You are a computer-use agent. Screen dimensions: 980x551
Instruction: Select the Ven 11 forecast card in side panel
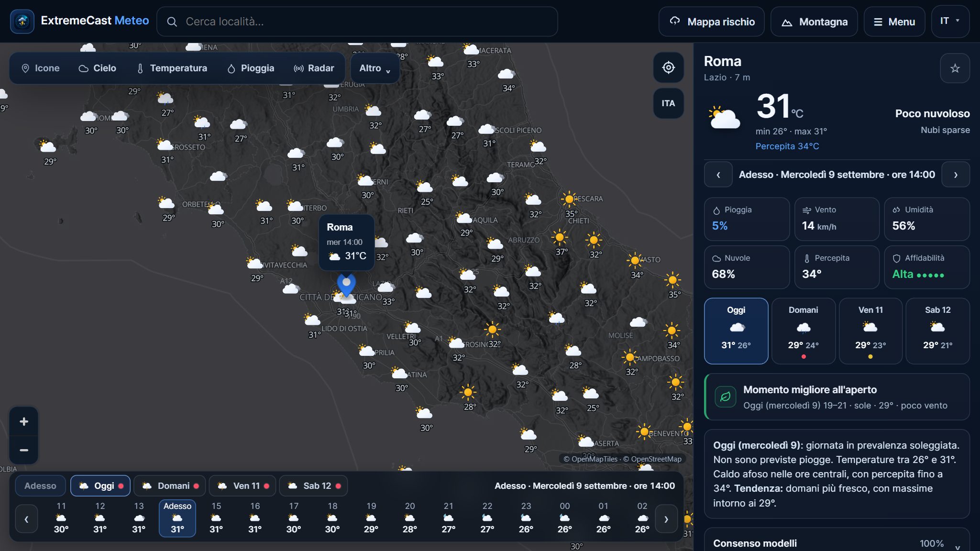pos(870,331)
